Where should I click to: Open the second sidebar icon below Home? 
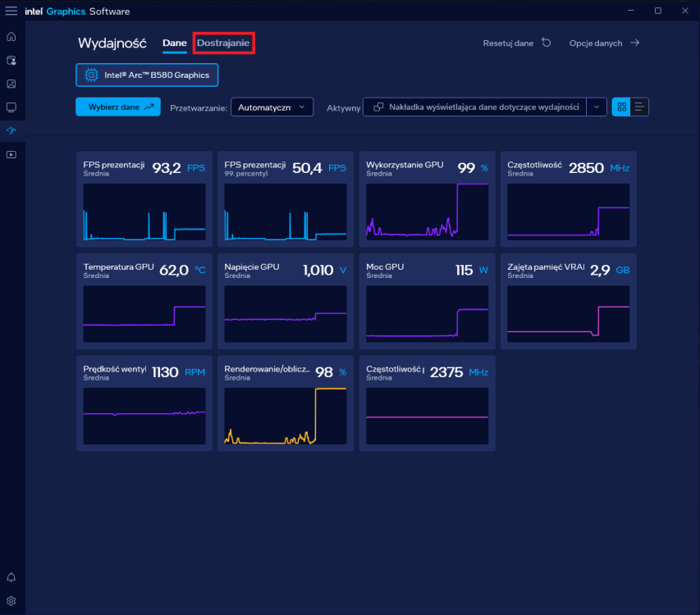point(11,60)
